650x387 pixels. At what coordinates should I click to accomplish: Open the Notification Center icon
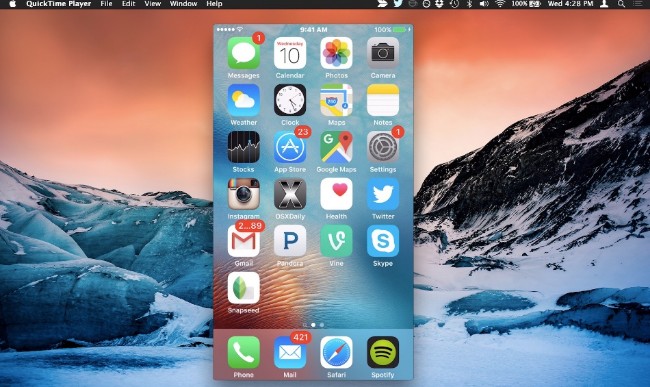tap(638, 4)
